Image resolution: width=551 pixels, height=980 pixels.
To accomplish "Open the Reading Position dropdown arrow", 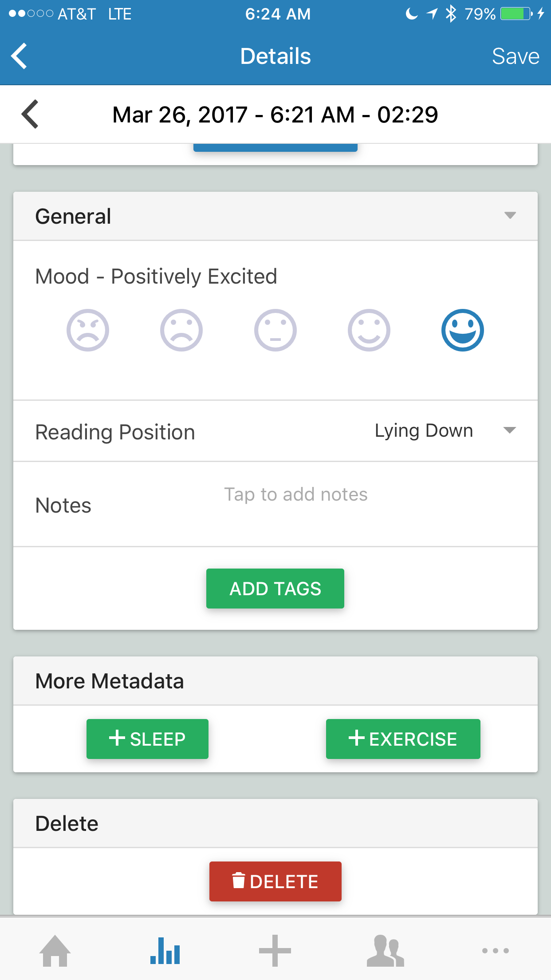I will pos(510,431).
